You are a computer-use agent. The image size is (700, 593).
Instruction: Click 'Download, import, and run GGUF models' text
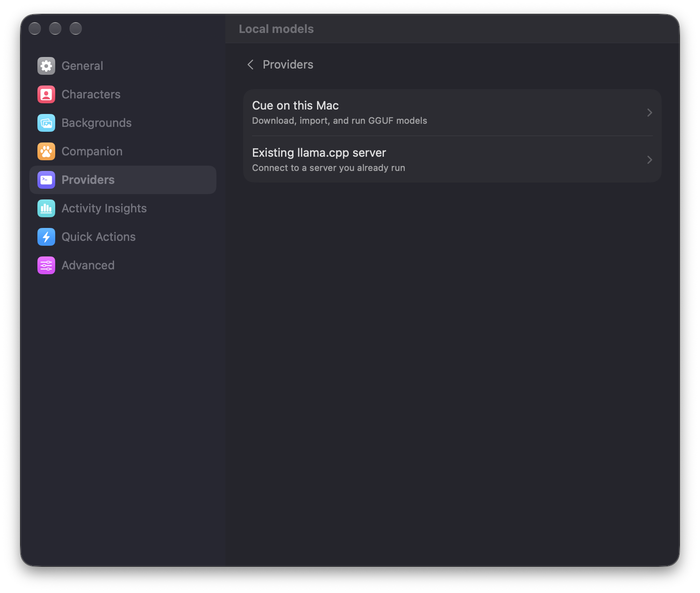[339, 121]
